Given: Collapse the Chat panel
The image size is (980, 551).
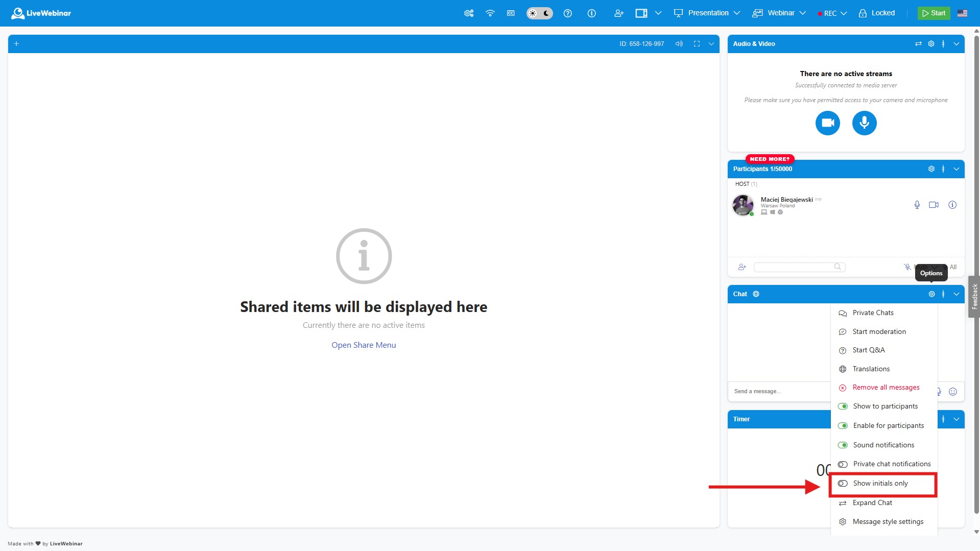Looking at the screenshot, I should pyautogui.click(x=956, y=294).
